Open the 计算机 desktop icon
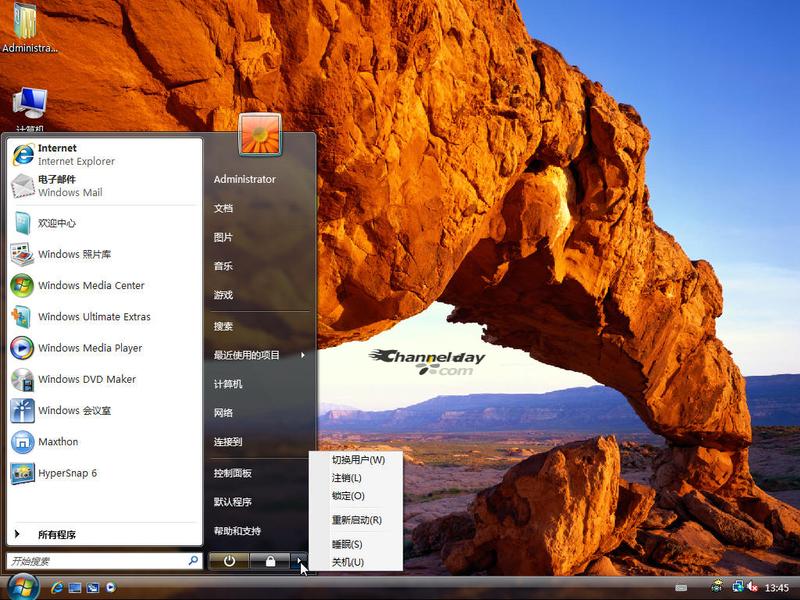The image size is (800, 600). pos(30,108)
